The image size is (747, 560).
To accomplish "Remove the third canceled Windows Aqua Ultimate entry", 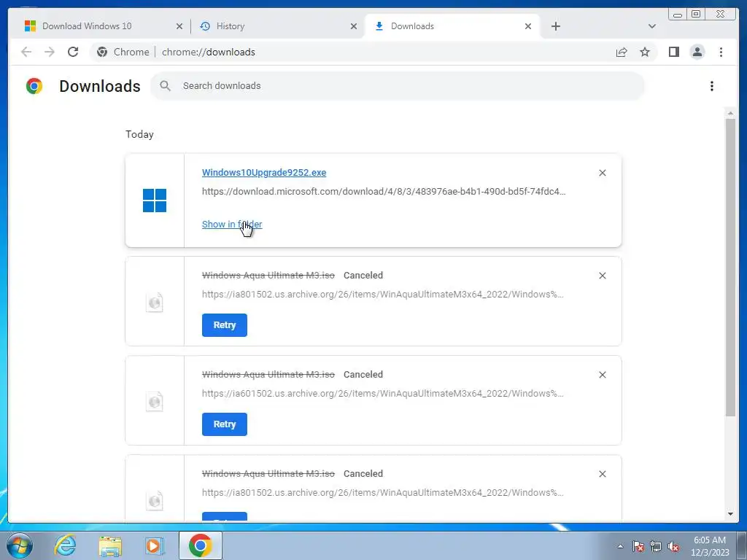I will coord(602,474).
